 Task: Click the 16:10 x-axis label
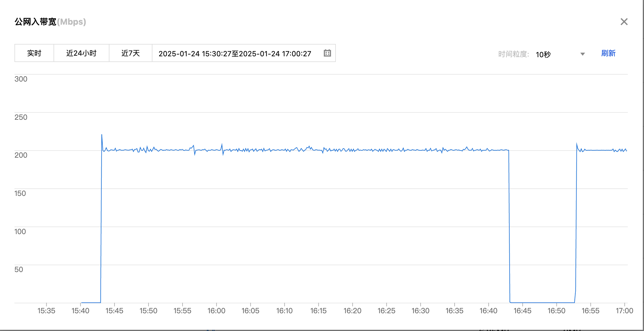pos(284,311)
